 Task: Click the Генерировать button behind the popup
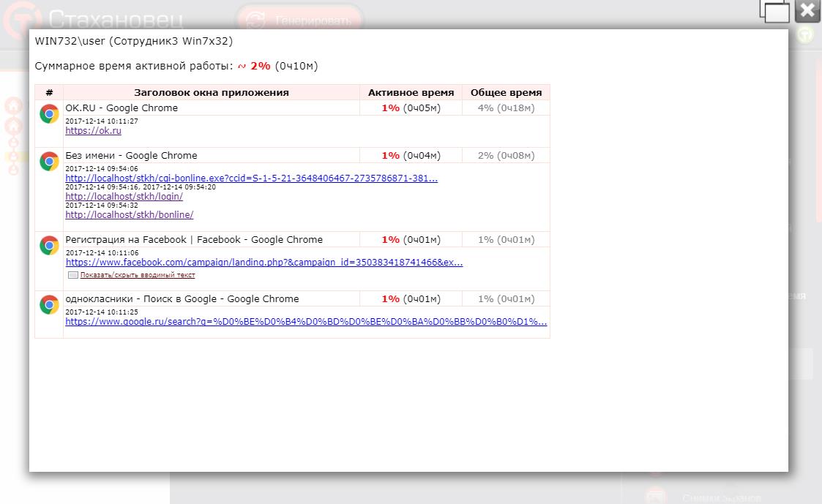coord(300,20)
